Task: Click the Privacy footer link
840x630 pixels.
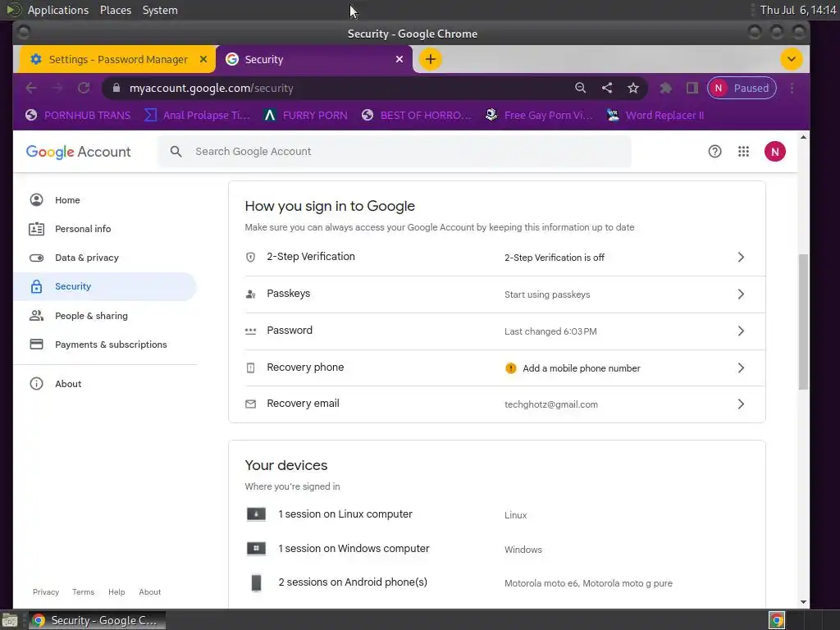Action: (x=46, y=592)
